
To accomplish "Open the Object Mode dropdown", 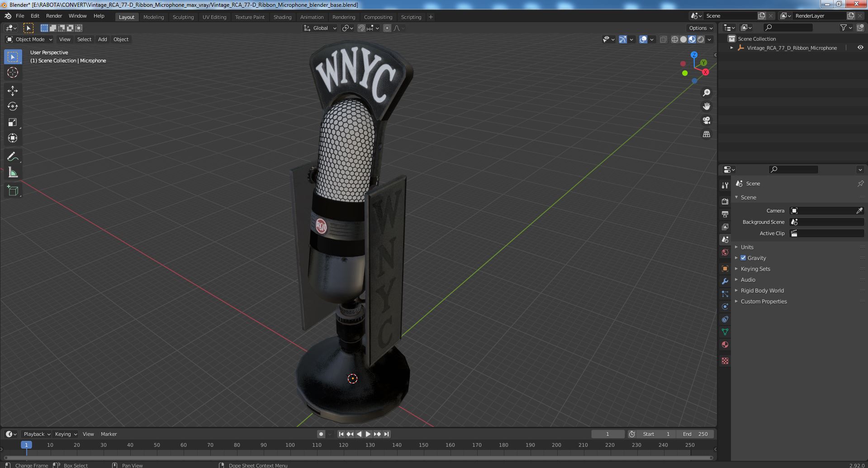I will (29, 39).
